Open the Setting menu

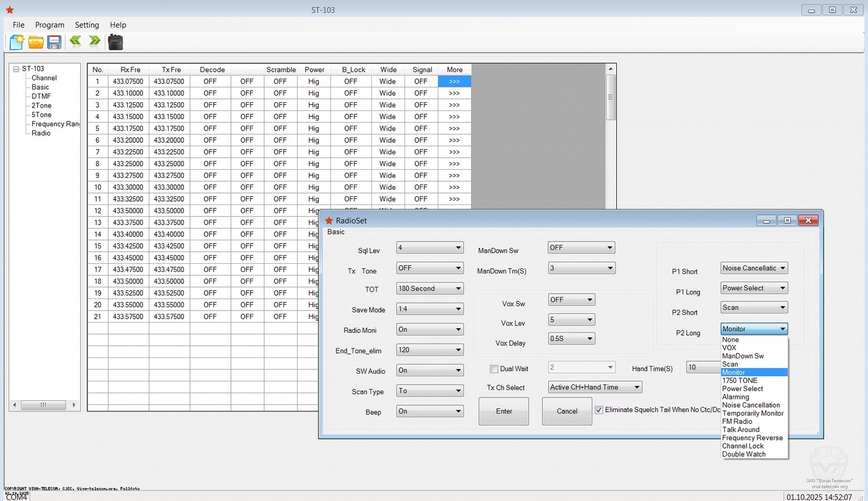tap(87, 25)
